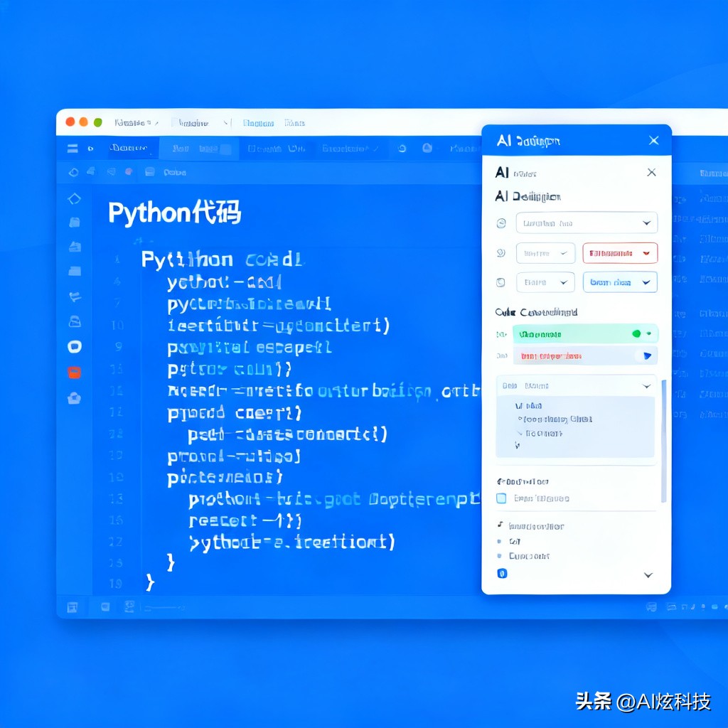Open the red icon in left sidebar
The height and width of the screenshot is (728, 728).
74,372
